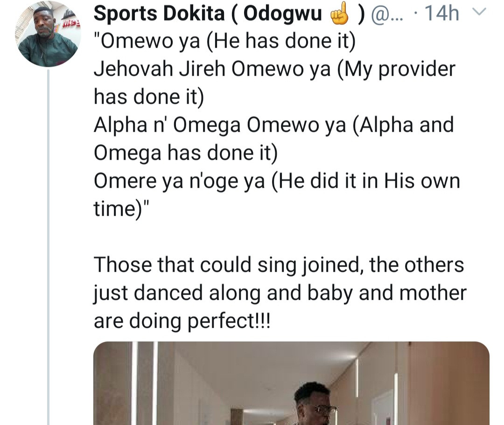Tap the "are doing perfect!!!" text
The image size is (504, 425).
[x=182, y=321]
